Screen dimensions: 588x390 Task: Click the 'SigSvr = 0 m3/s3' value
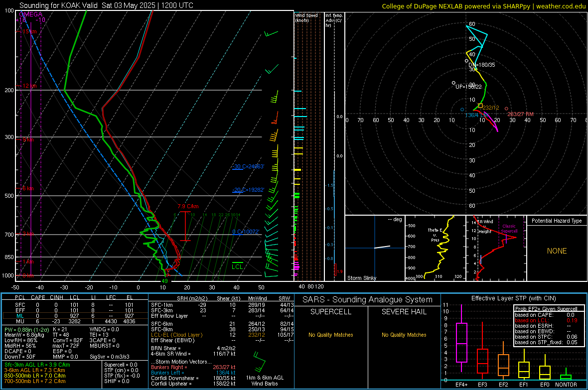pos(110,357)
